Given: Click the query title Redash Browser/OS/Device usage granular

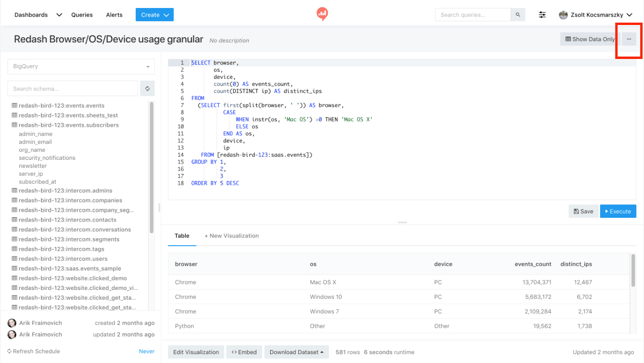Looking at the screenshot, I should (x=108, y=40).
